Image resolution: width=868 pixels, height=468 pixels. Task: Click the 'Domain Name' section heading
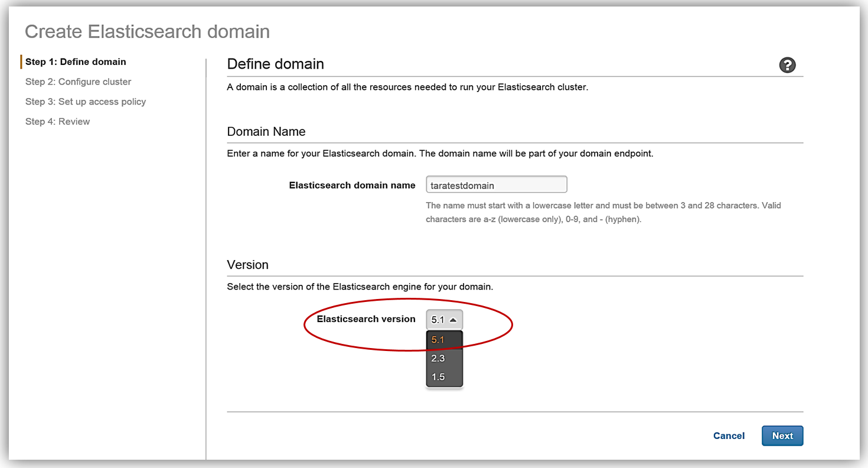click(266, 131)
